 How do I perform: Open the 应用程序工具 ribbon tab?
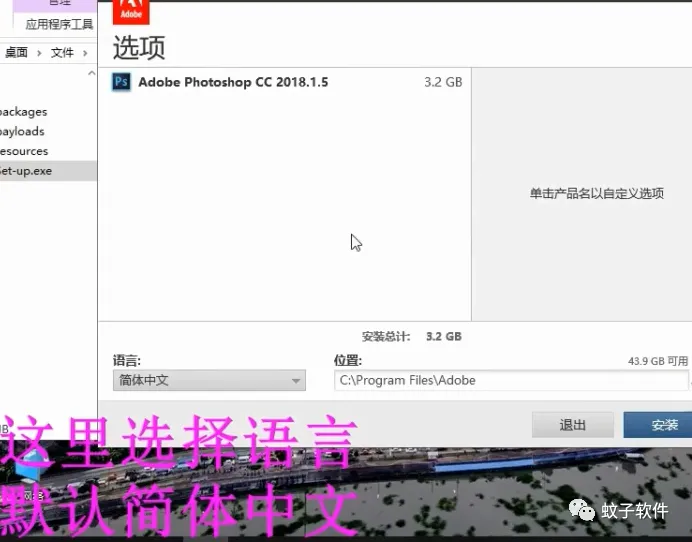point(59,24)
